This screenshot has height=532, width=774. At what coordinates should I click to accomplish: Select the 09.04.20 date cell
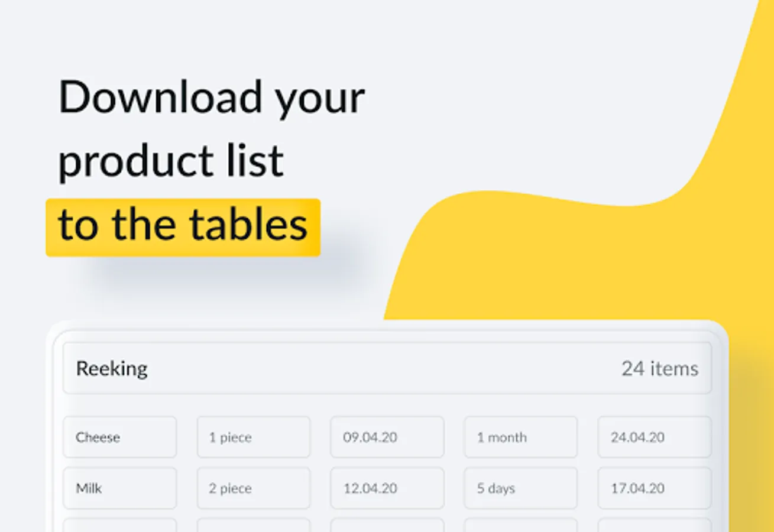click(x=387, y=437)
